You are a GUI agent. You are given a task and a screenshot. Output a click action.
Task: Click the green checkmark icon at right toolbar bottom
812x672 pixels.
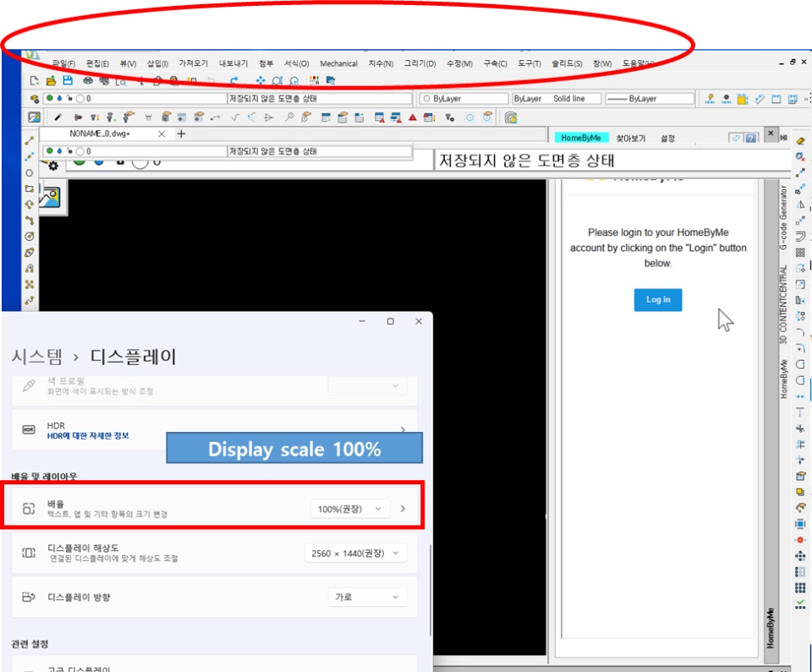tap(800, 604)
